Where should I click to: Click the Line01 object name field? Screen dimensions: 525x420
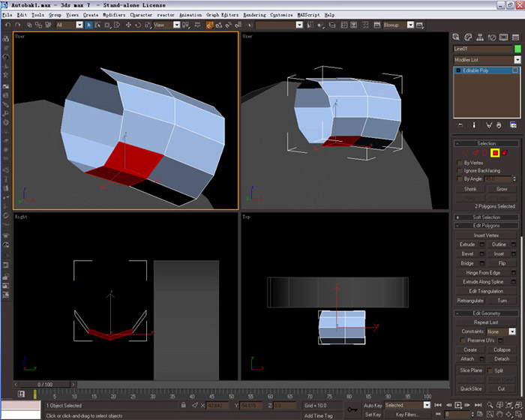tap(483, 49)
